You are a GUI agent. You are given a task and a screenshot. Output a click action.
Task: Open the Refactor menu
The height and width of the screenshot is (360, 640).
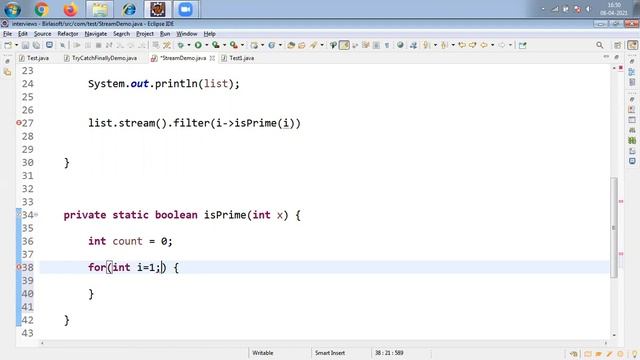(x=68, y=34)
